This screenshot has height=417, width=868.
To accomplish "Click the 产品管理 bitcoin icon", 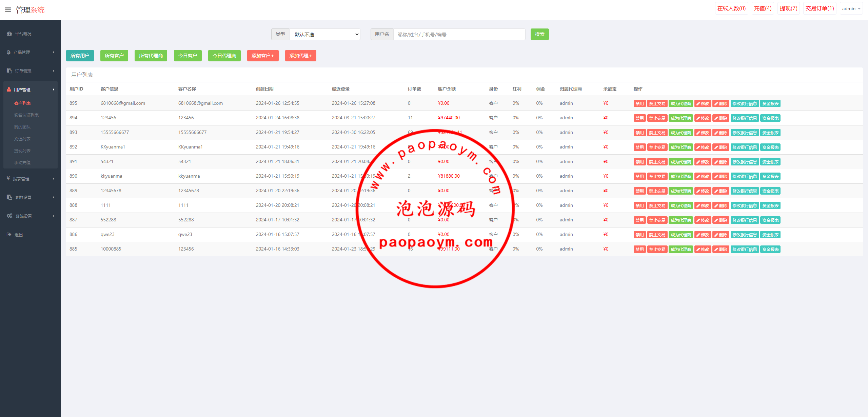I will (x=8, y=52).
